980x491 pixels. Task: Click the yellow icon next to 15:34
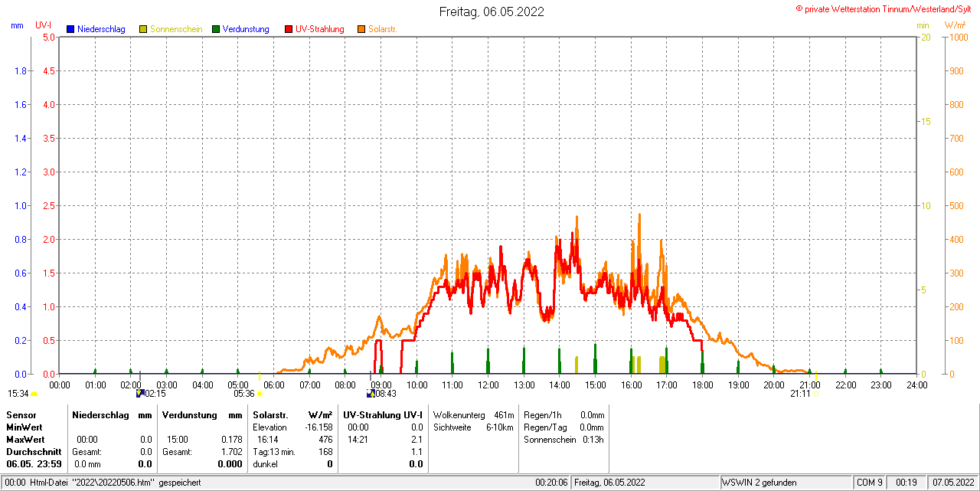point(34,394)
